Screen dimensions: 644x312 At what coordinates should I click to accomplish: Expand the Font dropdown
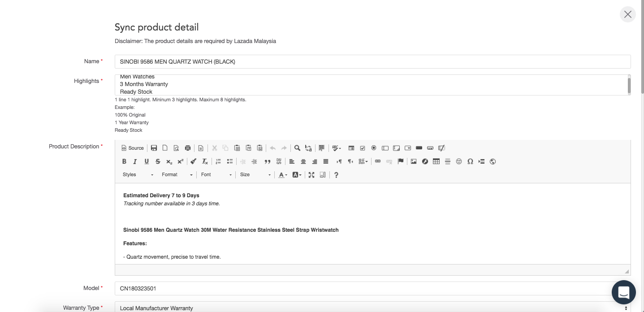(x=216, y=175)
